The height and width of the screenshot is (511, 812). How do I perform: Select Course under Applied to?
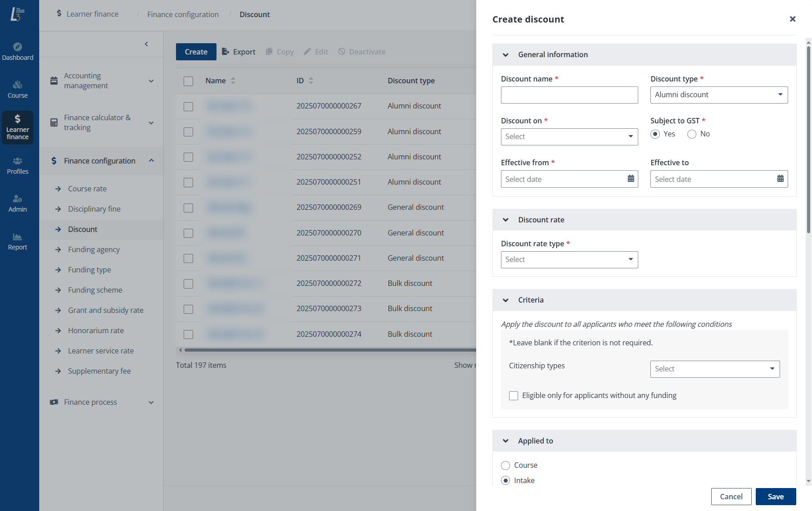tap(505, 466)
